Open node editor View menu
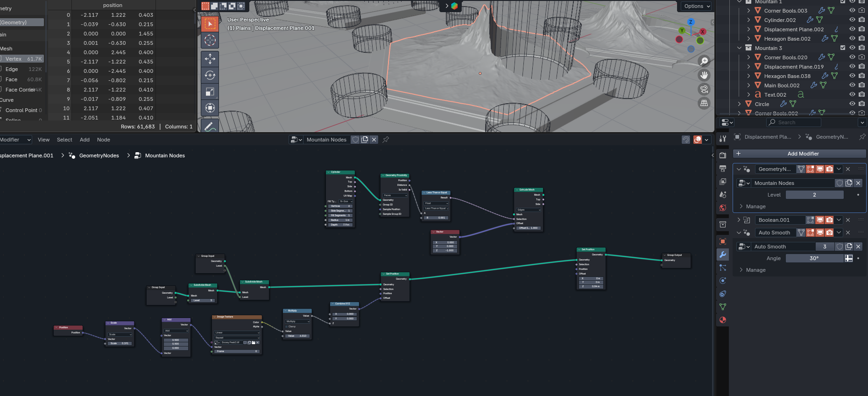This screenshot has height=396, width=868. 43,140
